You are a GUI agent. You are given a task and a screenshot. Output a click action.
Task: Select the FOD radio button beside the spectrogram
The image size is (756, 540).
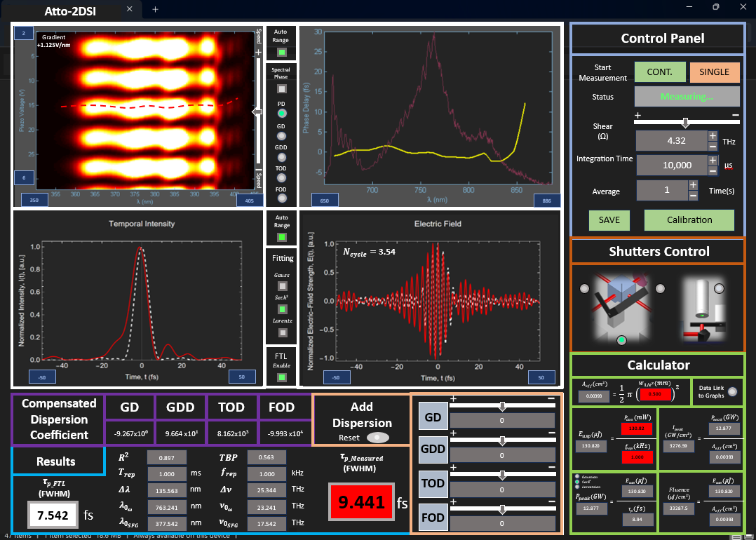click(282, 198)
